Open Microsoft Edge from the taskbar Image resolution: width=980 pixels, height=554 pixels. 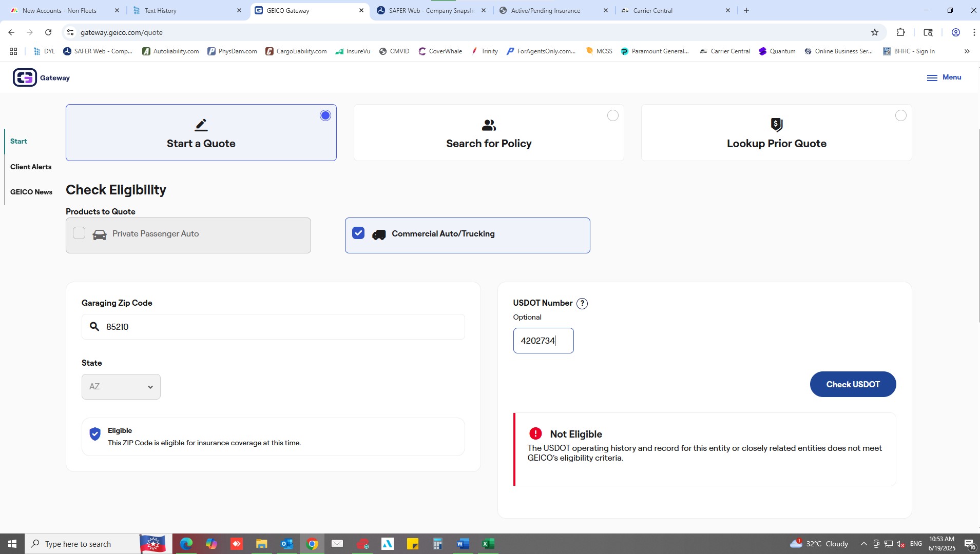coord(186,544)
